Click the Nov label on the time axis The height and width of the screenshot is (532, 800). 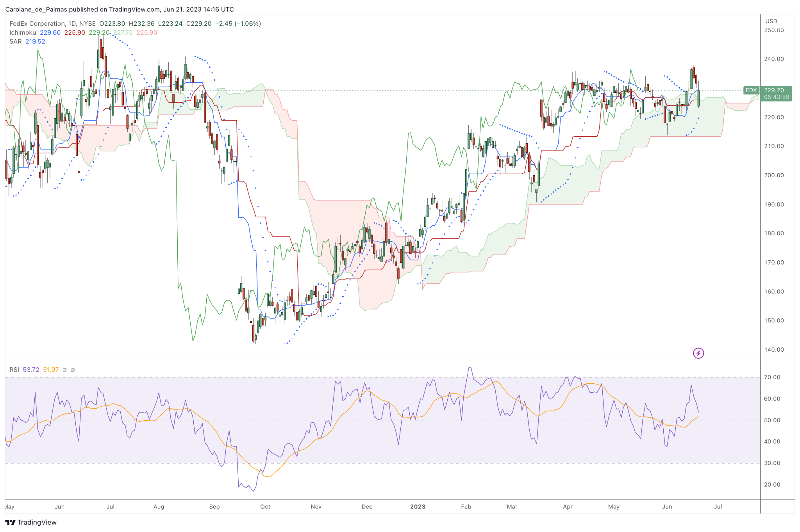[x=316, y=507]
